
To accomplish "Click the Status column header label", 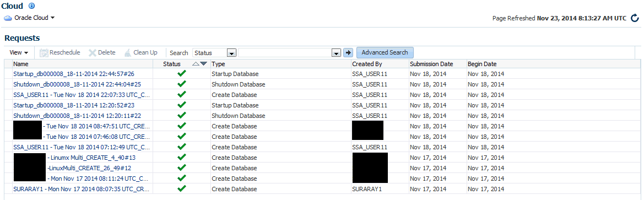I will click(172, 64).
